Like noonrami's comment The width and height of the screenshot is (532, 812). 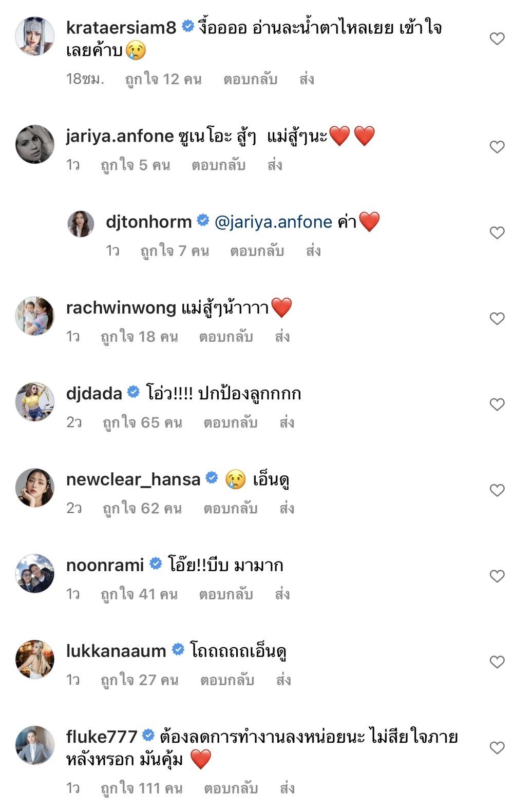point(497,575)
